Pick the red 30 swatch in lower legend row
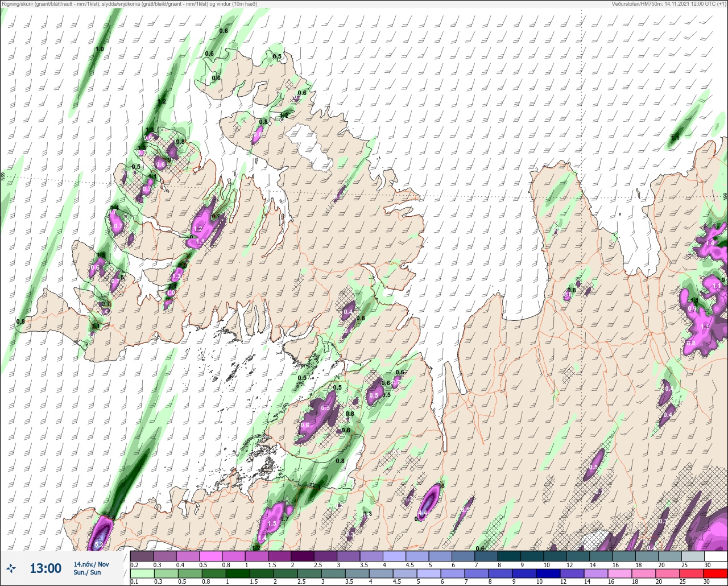The image size is (728, 586). (715, 573)
